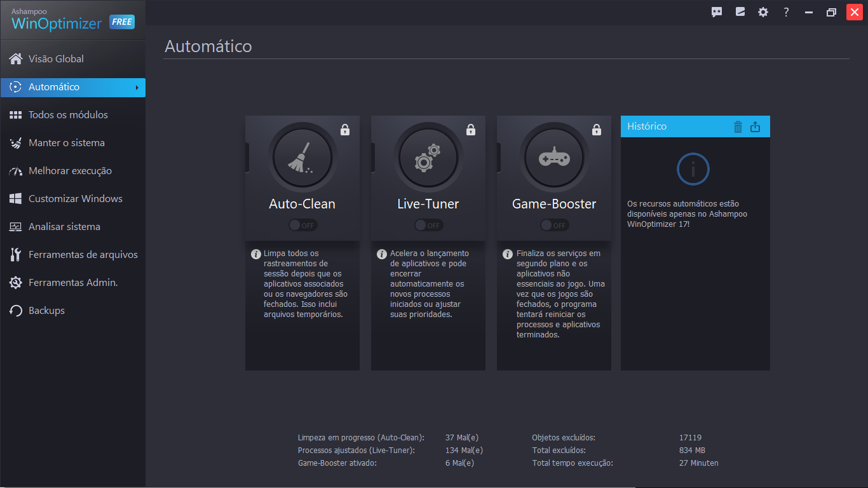The image size is (868, 488).
Task: Click the 27 Minuten execution time value
Action: pyautogui.click(x=698, y=463)
